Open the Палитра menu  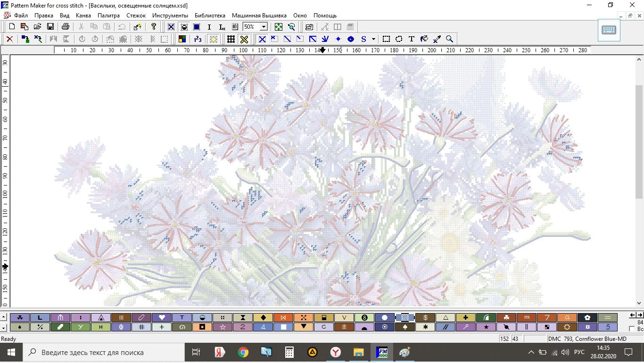pos(108,16)
